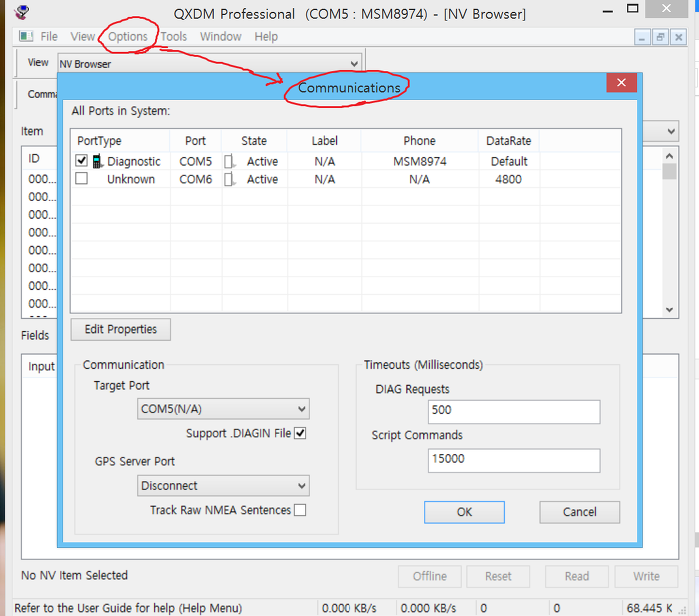
Task: Open the GPS Server Port Disconnect dropdown
Action: click(x=223, y=486)
